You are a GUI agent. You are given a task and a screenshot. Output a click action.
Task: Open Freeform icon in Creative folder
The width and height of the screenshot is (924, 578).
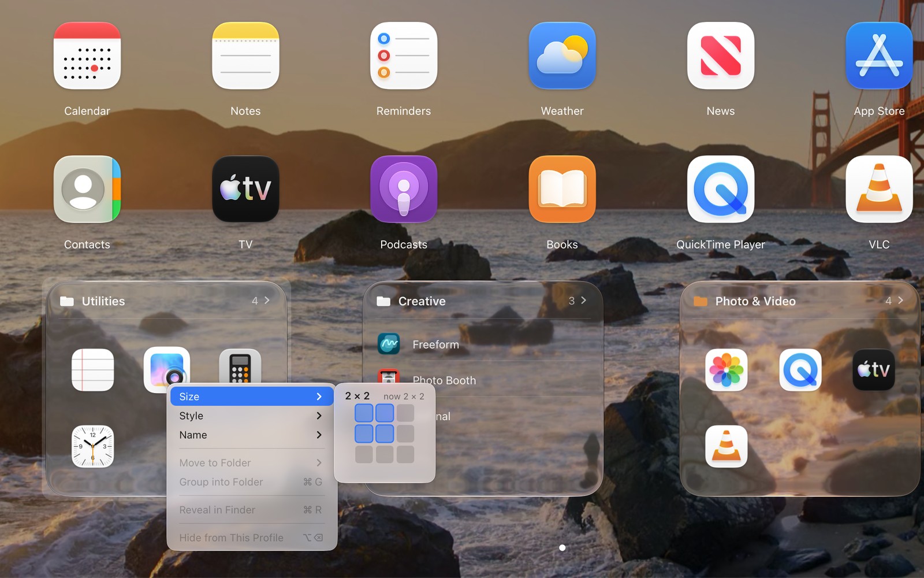pyautogui.click(x=389, y=344)
